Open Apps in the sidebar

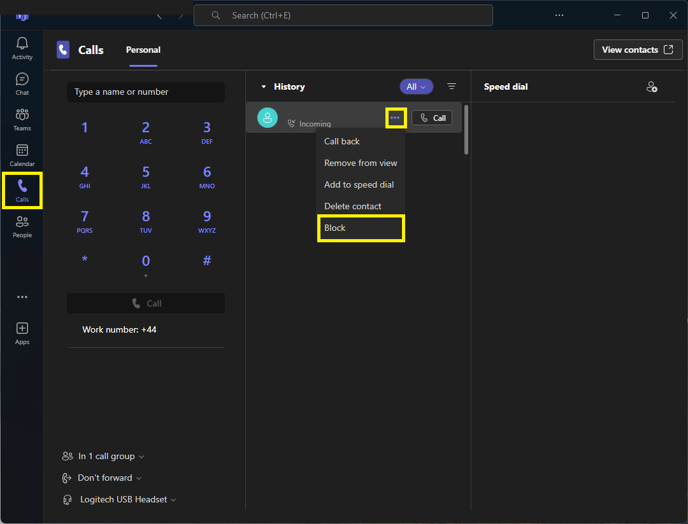pyautogui.click(x=22, y=334)
